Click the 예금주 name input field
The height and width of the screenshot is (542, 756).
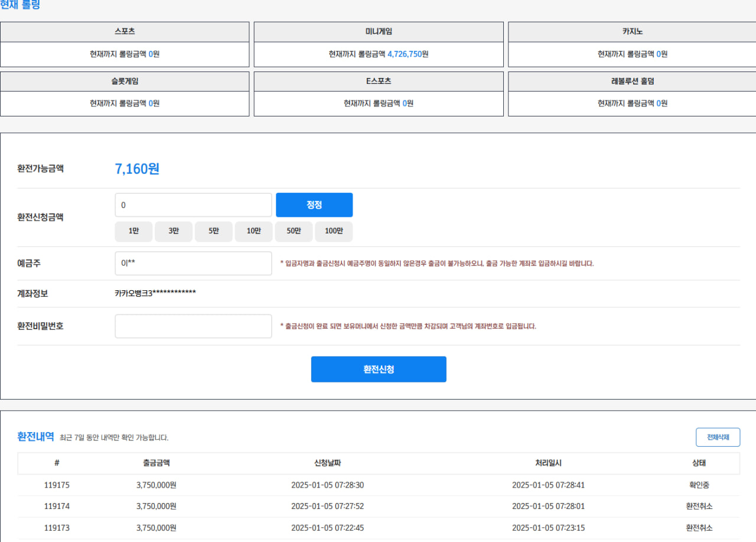click(193, 264)
